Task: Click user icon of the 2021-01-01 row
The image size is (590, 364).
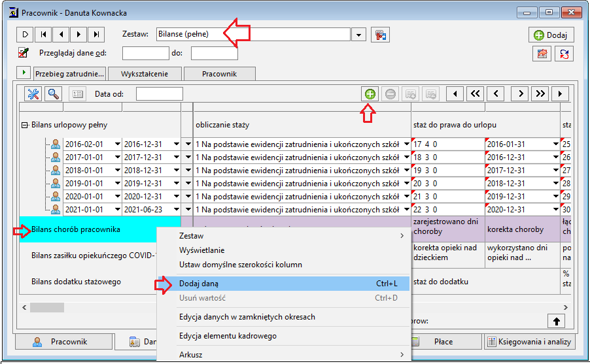Action: tap(56, 210)
